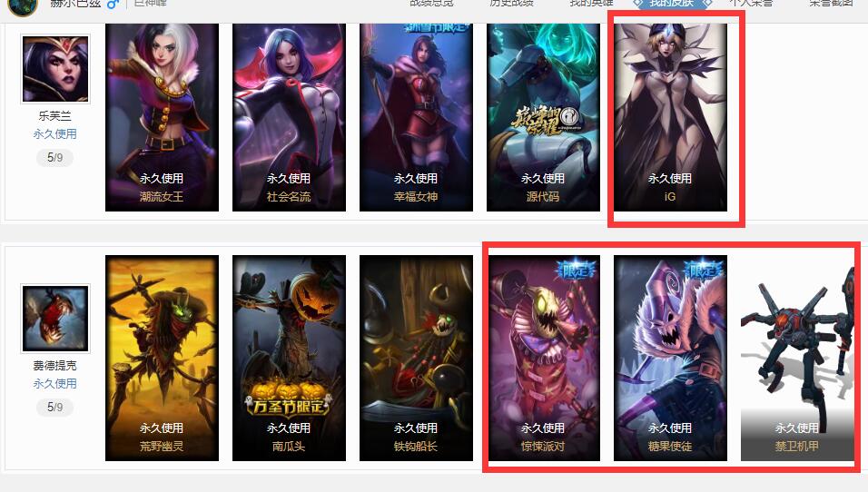
Task: Select the 社会名流 skin card
Action: 289,117
